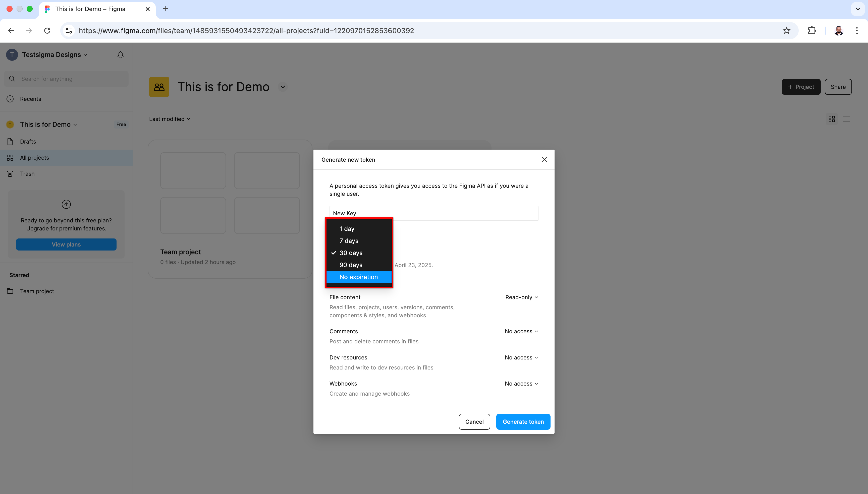Switch to list view icon
The height and width of the screenshot is (494, 868).
click(x=846, y=119)
